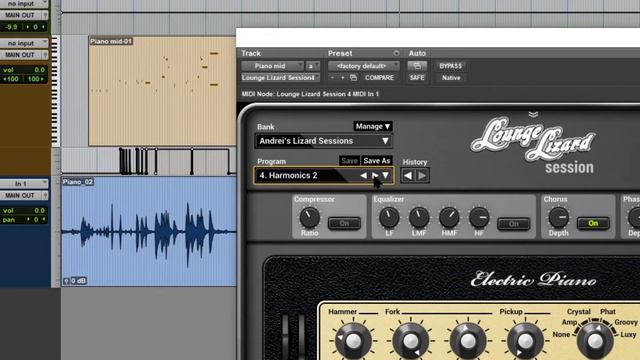Open the insert 'a' selector dropdown
Viewport: 640px width, 360px height.
pyautogui.click(x=313, y=66)
